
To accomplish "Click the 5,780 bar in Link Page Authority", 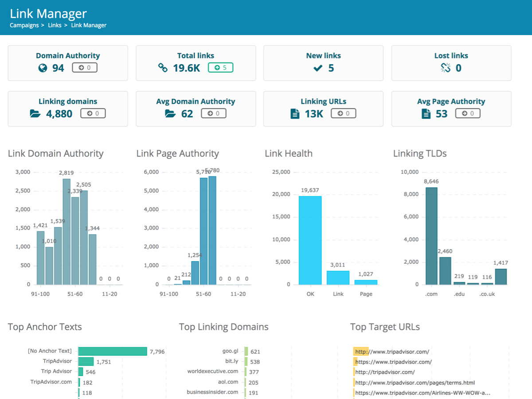I will coord(212,230).
